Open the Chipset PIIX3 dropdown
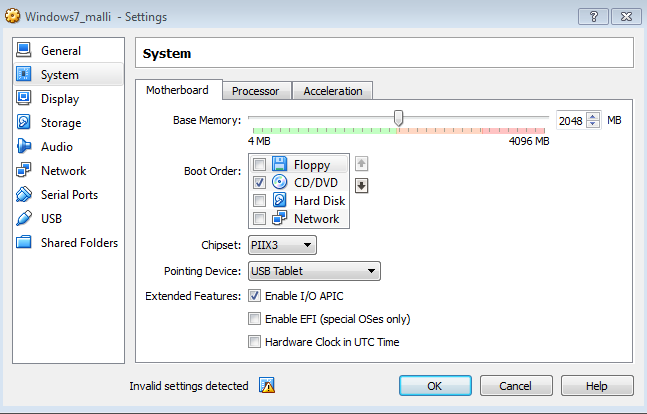 [282, 245]
